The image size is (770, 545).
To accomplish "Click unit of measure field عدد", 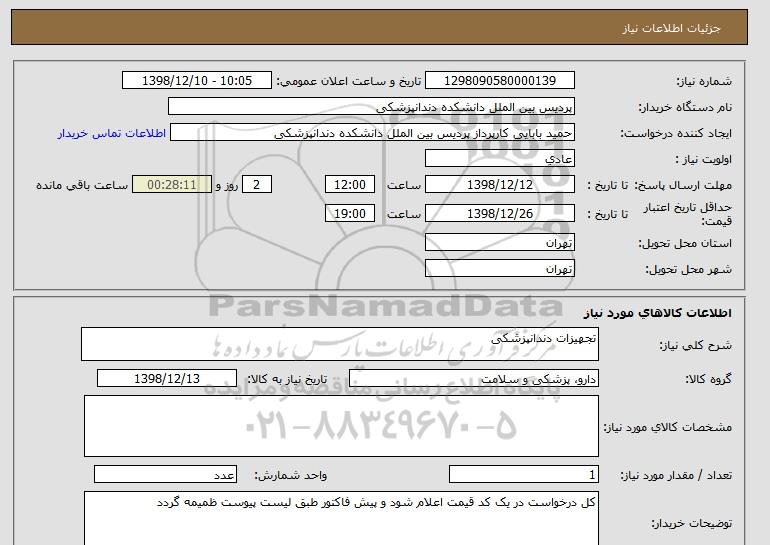I will 165,475.
